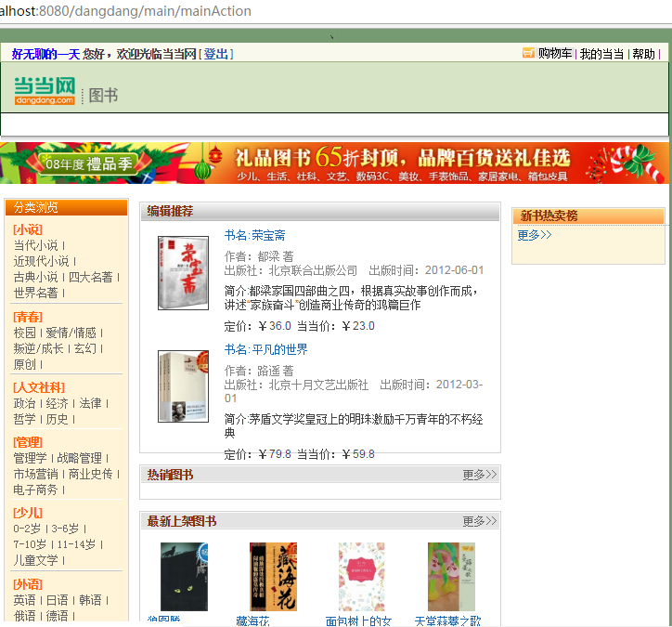The image size is (672, 627).
Task: Select 战略管理 category
Action: [79, 458]
